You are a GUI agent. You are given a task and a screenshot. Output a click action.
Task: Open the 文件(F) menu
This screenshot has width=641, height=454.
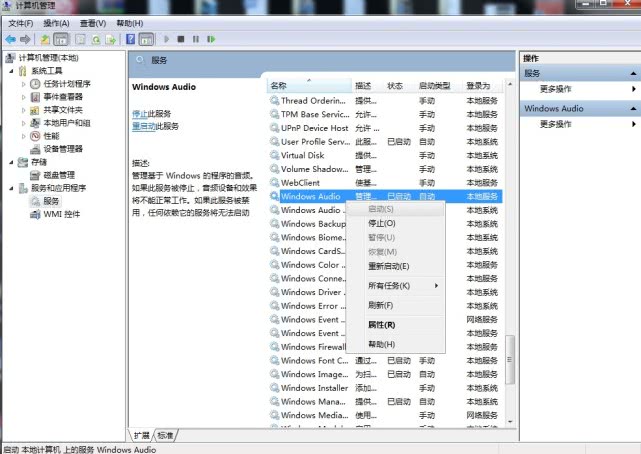tap(21, 23)
